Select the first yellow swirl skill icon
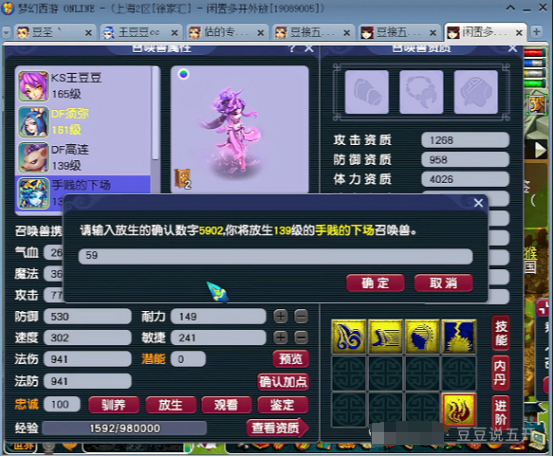Image resolution: width=554 pixels, height=457 pixels. point(349,336)
